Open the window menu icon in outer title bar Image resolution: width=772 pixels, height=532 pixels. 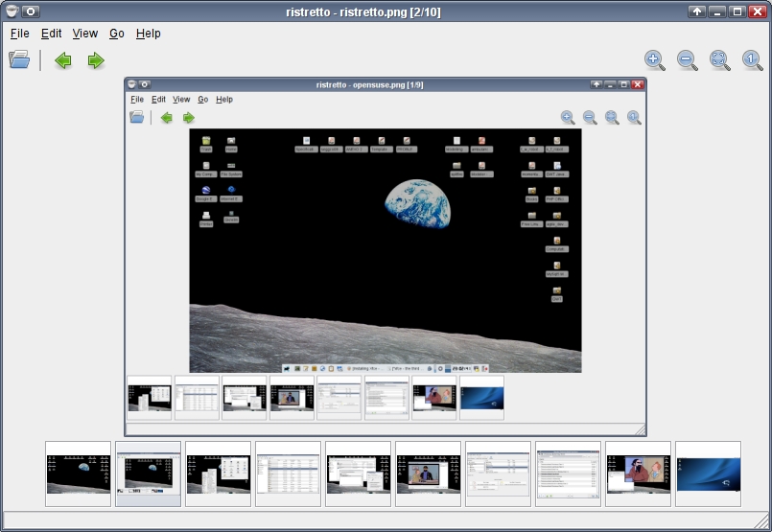click(x=12, y=12)
